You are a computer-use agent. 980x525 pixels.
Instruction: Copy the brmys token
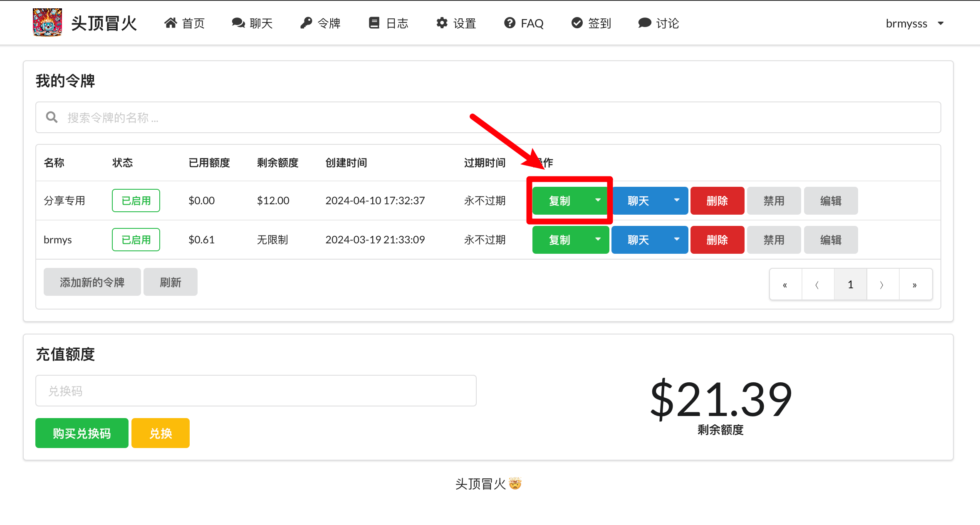tap(559, 240)
